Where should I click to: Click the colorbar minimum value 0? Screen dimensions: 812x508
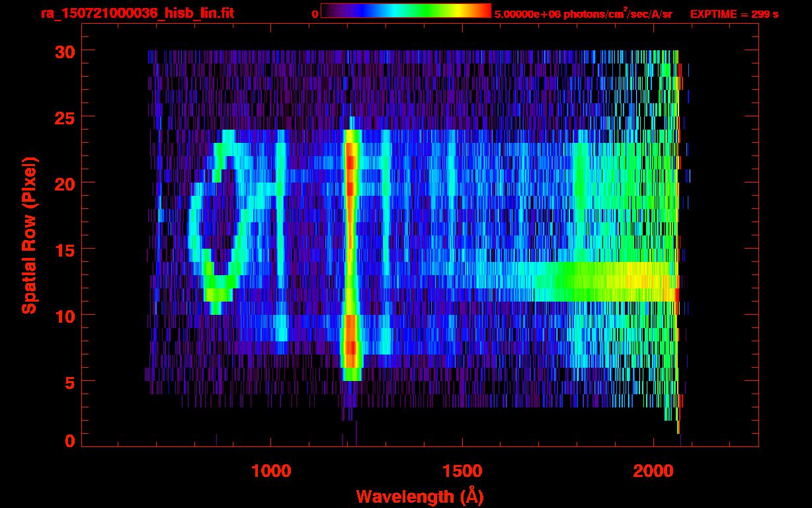315,14
